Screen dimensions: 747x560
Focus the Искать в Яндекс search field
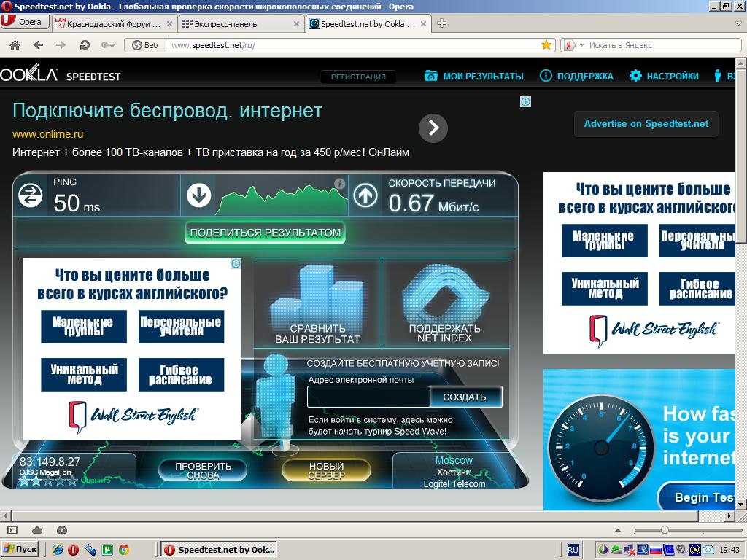pos(664,45)
